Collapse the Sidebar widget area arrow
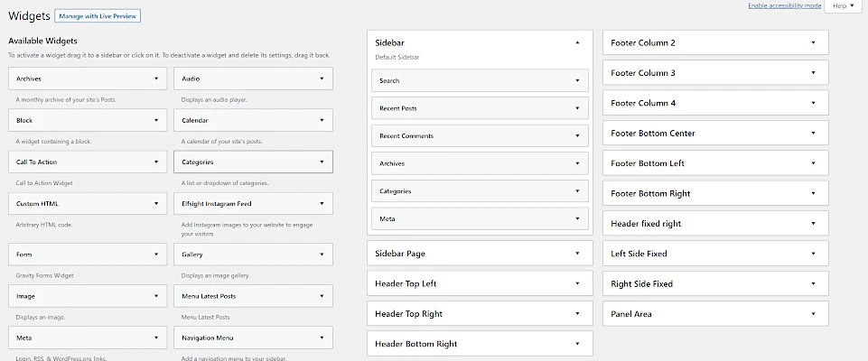Screen dimensions: 868x361 pos(577,42)
